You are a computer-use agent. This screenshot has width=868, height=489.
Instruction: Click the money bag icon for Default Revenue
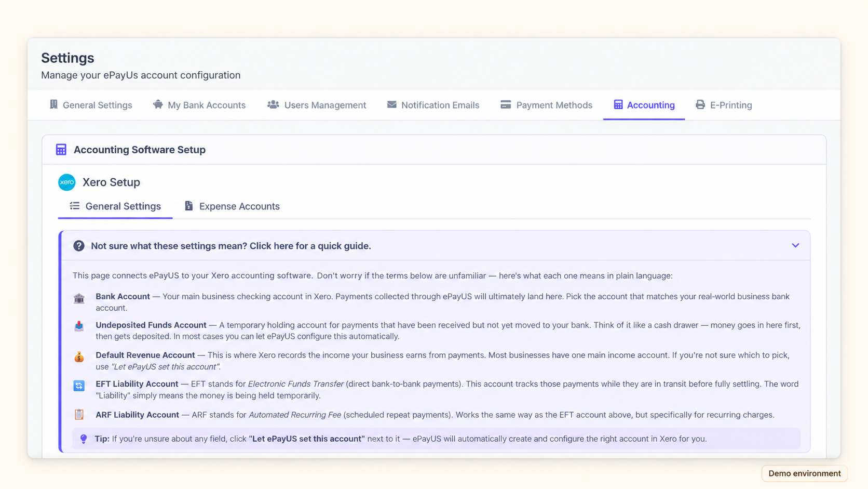click(79, 356)
